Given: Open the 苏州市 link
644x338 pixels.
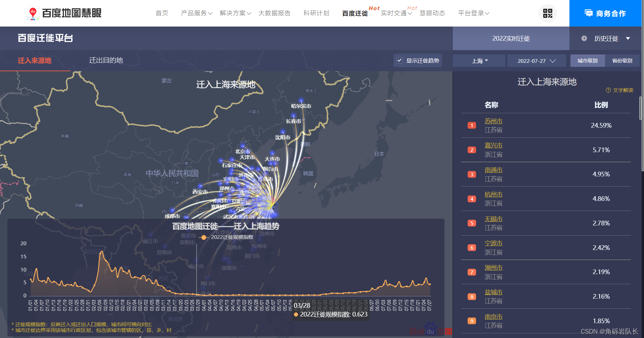Looking at the screenshot, I should tap(493, 121).
